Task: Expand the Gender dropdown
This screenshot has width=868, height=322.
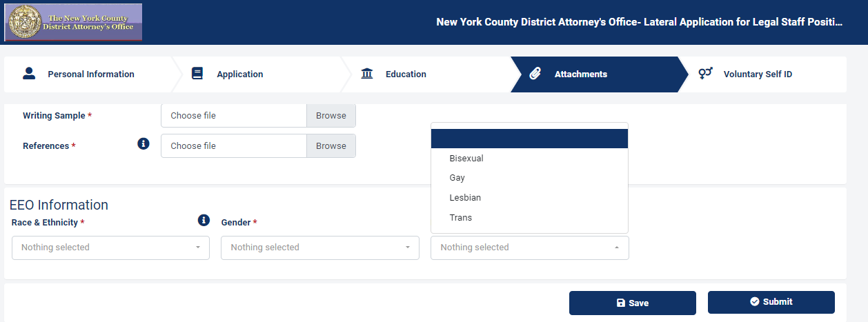Action: (x=319, y=248)
